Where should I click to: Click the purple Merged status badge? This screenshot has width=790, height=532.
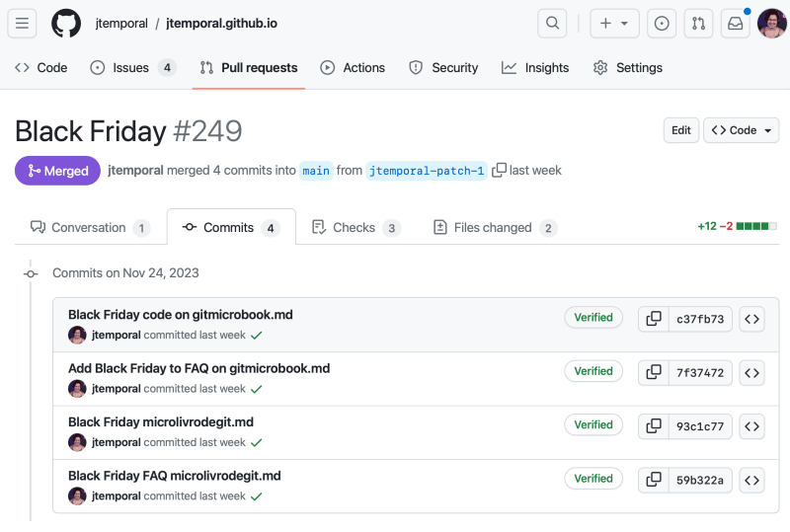(57, 171)
